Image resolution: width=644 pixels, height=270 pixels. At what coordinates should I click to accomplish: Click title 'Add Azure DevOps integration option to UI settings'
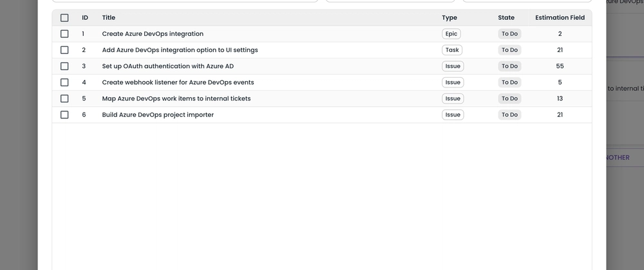coord(180,50)
